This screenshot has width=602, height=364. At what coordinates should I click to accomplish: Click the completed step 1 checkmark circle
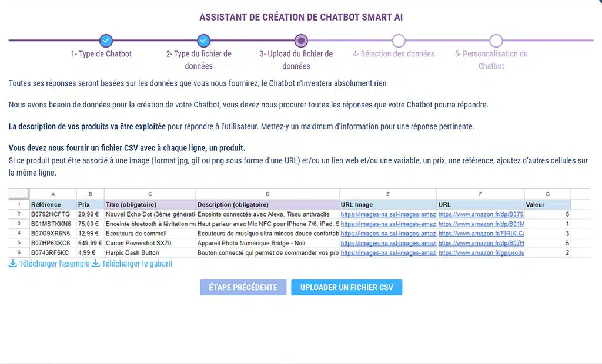tap(106, 41)
